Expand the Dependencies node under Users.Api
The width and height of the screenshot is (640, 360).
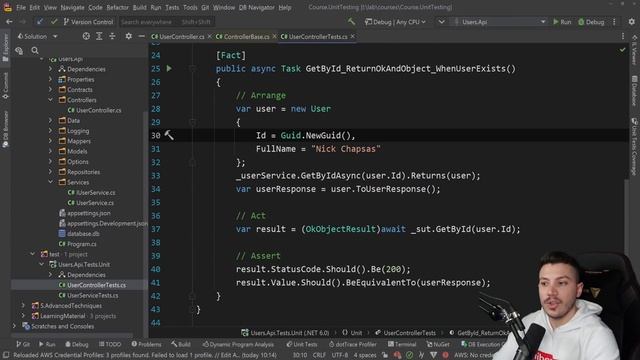coord(51,69)
